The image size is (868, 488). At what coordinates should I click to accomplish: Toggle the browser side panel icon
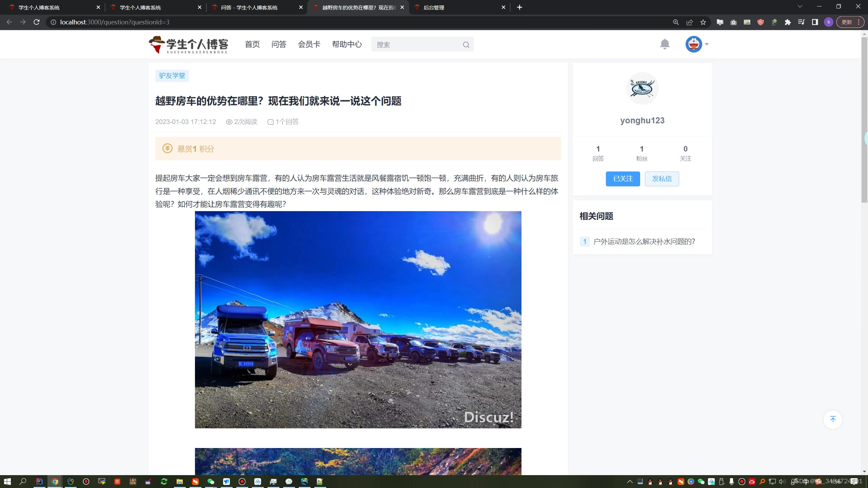(x=815, y=22)
